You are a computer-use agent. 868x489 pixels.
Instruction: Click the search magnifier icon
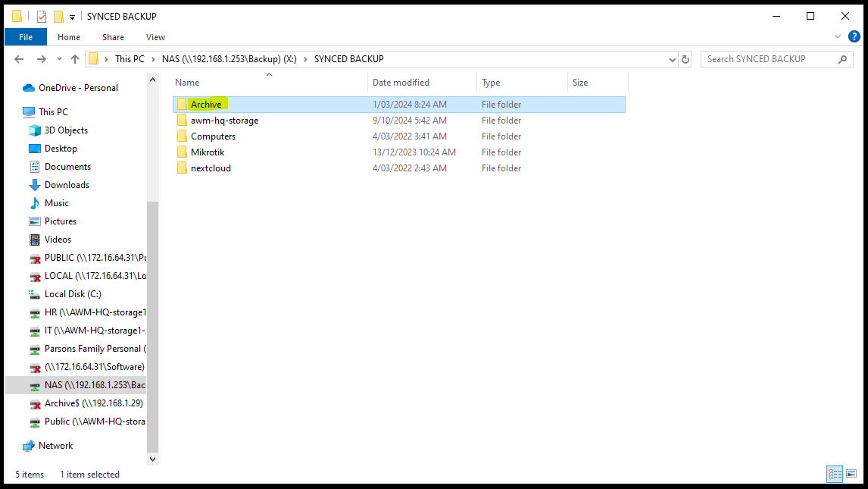point(842,59)
